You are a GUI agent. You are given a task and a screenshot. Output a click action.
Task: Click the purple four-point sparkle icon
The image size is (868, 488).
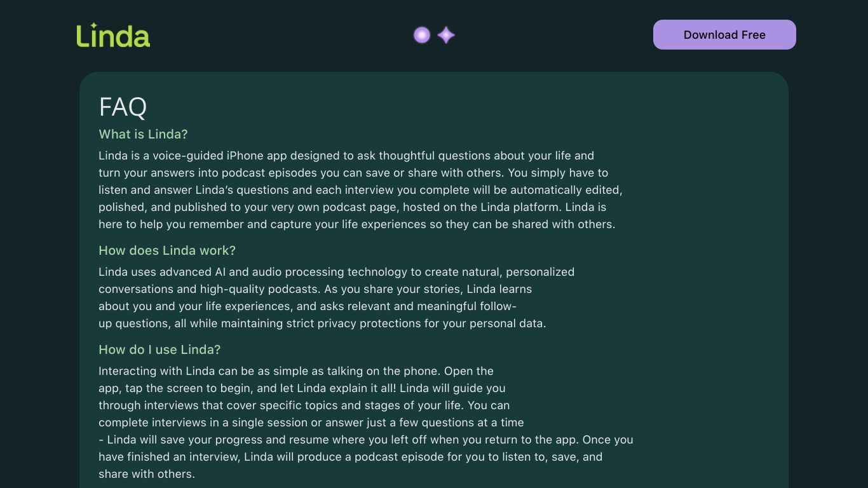pyautogui.click(x=446, y=35)
